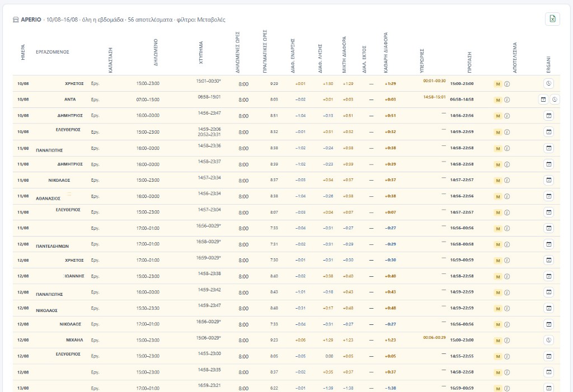Viewport: 573px width, 392px height.
Task: Click the ΥΠΕΡΩΡΙΕΣ column header
Action: tap(422, 60)
